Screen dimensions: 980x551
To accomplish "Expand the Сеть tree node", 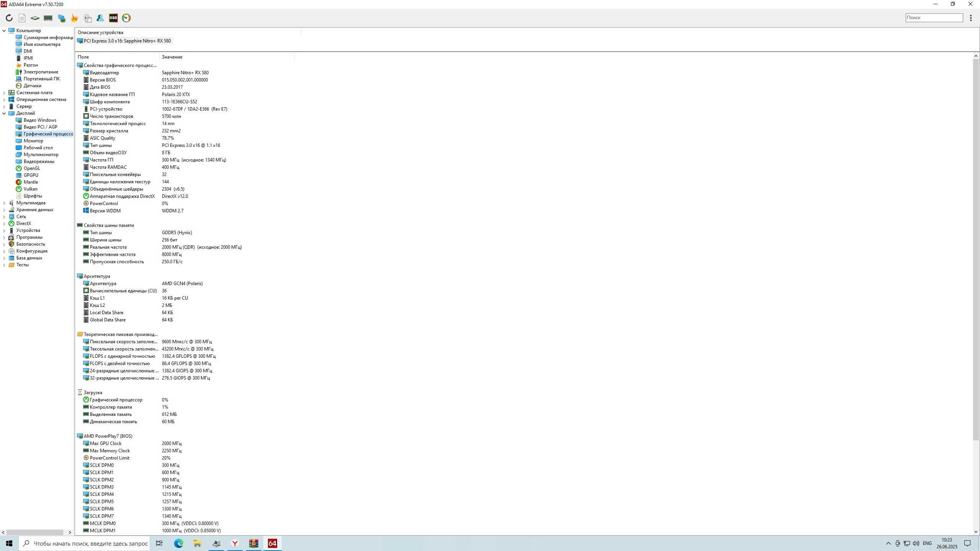I will (4, 217).
